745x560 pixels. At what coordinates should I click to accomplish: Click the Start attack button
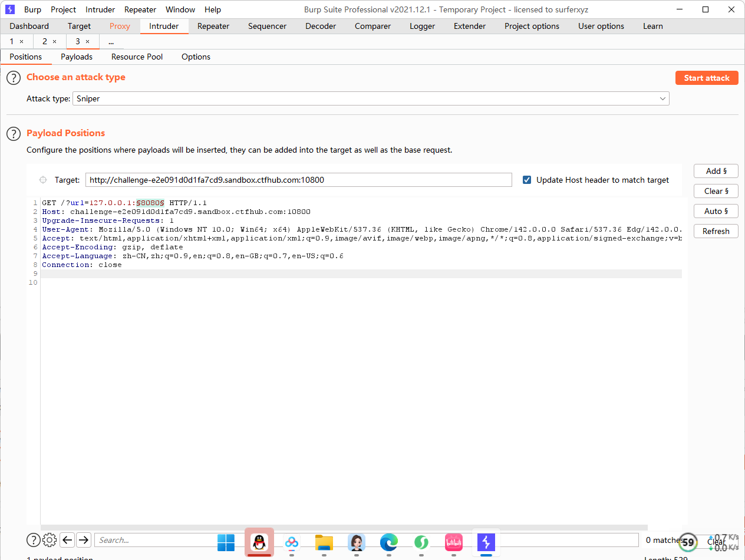707,78
